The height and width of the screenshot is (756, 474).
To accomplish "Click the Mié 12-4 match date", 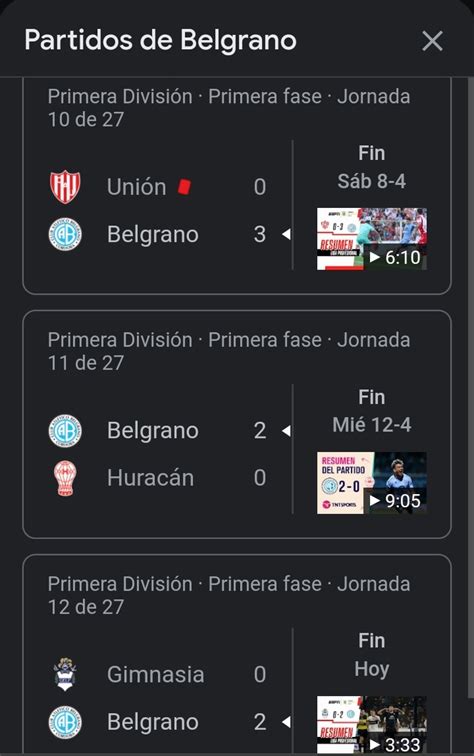I will [x=371, y=425].
